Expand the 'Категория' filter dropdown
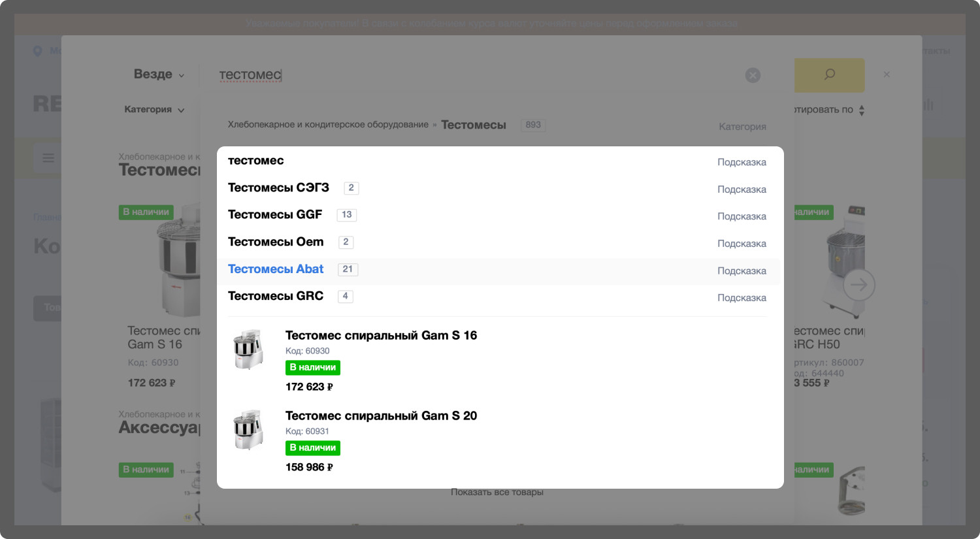The image size is (980, 539). tap(154, 110)
